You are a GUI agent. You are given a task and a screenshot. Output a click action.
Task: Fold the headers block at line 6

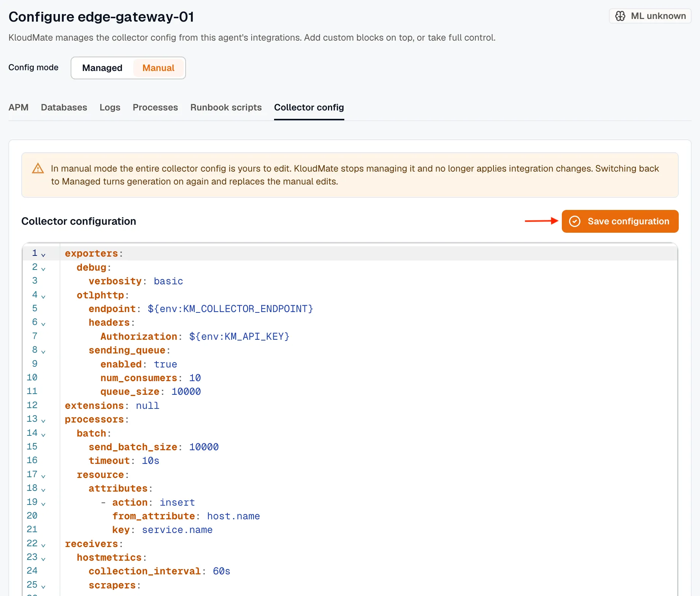point(43,324)
